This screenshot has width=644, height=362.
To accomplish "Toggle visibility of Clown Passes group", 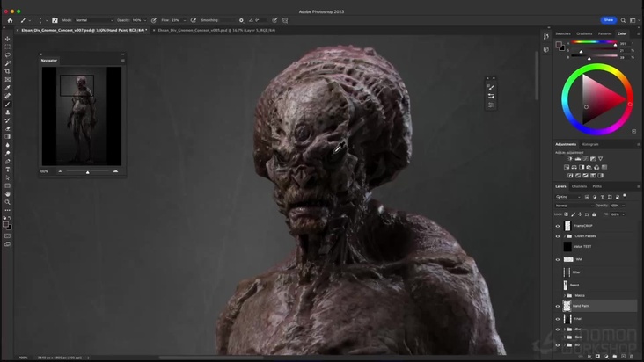I will (558, 236).
